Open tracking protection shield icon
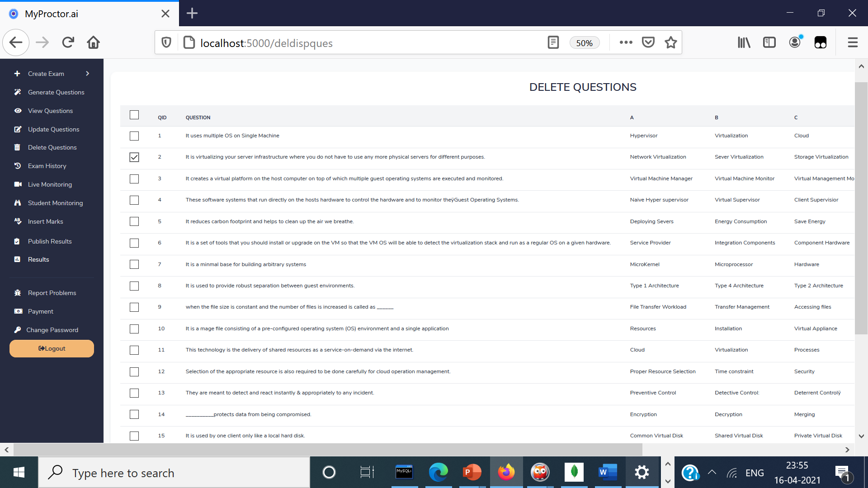This screenshot has width=868, height=488. tap(166, 42)
